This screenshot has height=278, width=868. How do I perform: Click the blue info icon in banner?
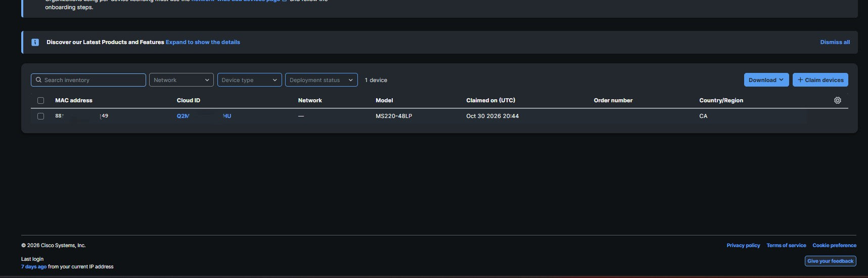coord(35,43)
